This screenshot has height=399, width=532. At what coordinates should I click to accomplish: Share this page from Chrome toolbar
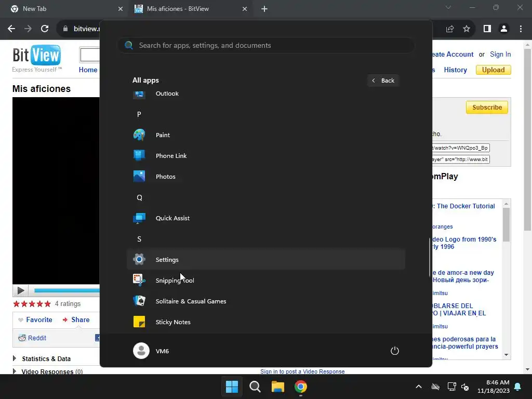(450, 29)
